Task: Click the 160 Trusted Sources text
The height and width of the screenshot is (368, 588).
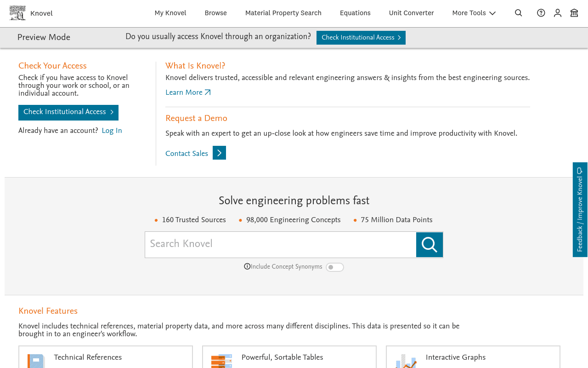Action: (194, 220)
